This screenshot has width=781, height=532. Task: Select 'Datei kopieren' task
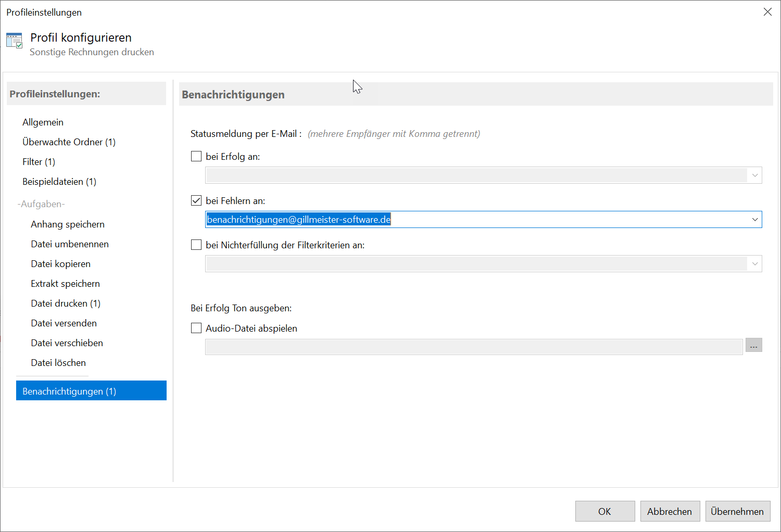point(60,264)
